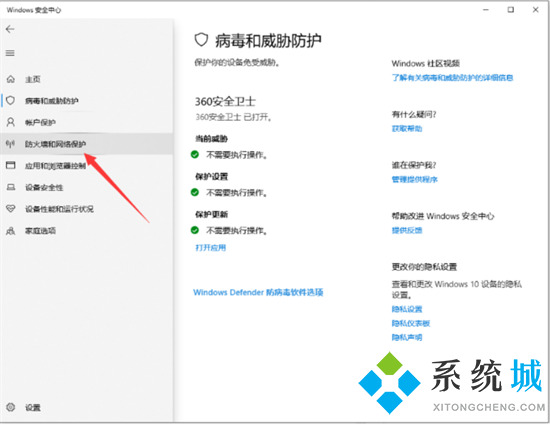Click green check under 保护更新
Image resolution: width=550 pixels, height=425 pixels.
[x=195, y=230]
